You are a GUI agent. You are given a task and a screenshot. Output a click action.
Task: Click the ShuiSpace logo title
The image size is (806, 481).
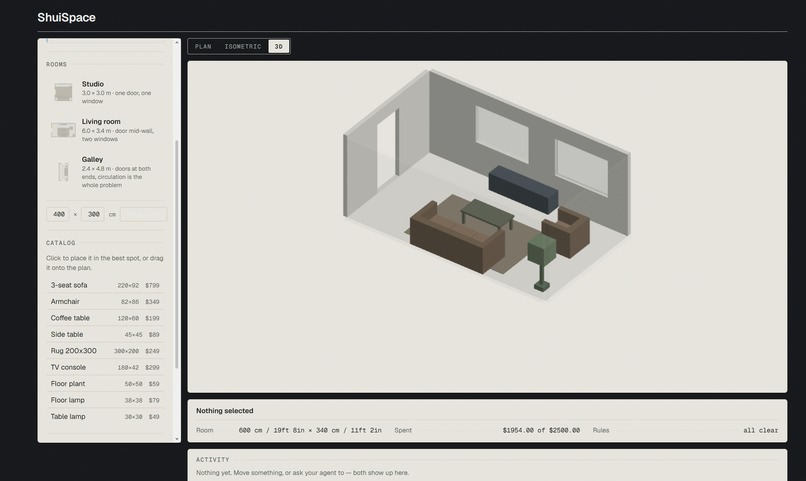coord(66,17)
